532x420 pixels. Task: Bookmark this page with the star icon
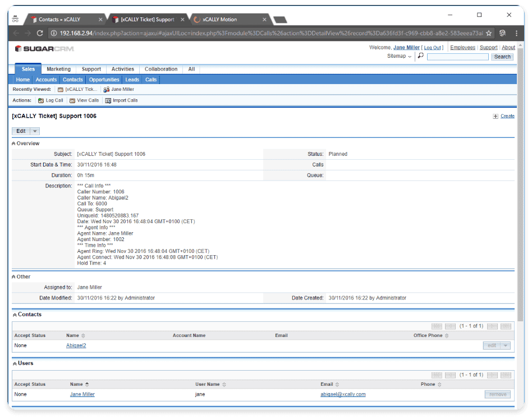pos(489,33)
